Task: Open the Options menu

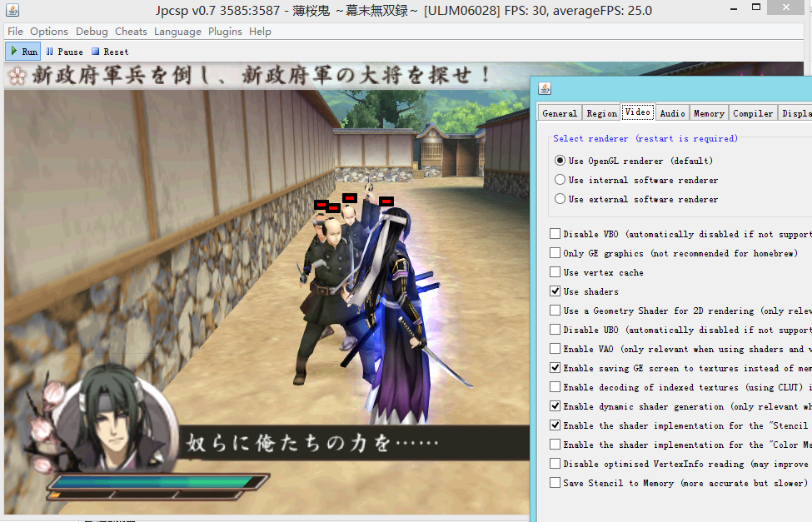Action: (x=48, y=32)
